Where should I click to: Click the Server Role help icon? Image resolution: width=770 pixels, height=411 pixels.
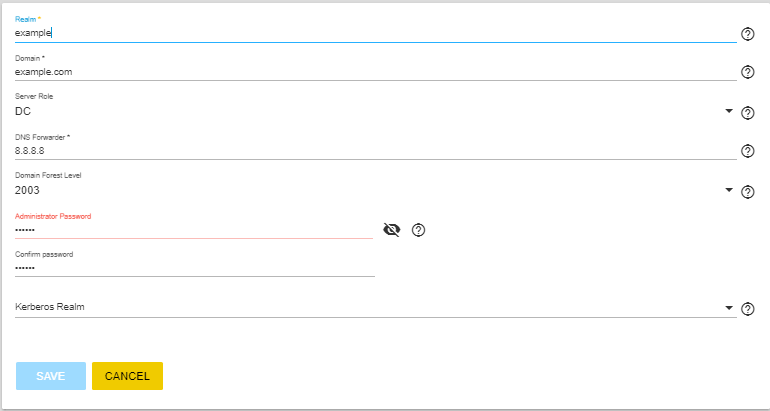pyautogui.click(x=747, y=113)
